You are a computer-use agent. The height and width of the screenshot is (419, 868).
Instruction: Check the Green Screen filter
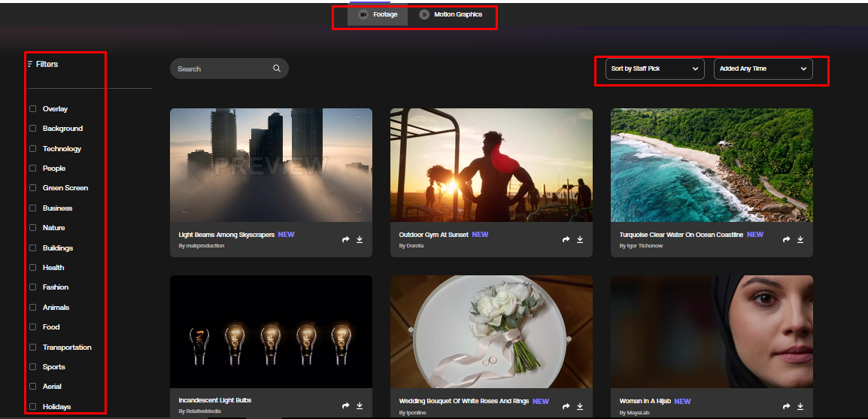pyautogui.click(x=32, y=188)
